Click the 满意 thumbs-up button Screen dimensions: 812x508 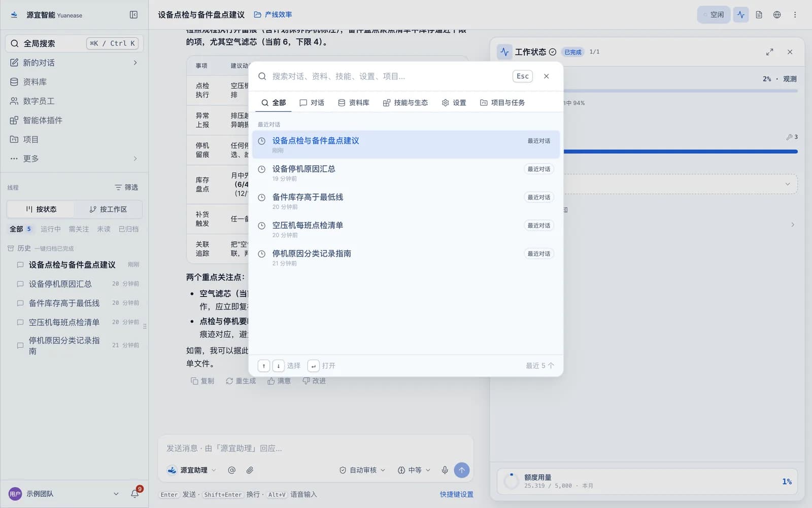click(x=279, y=381)
